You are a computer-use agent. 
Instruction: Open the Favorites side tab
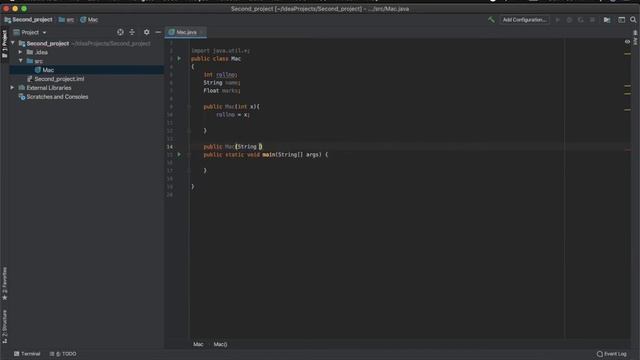4,284
